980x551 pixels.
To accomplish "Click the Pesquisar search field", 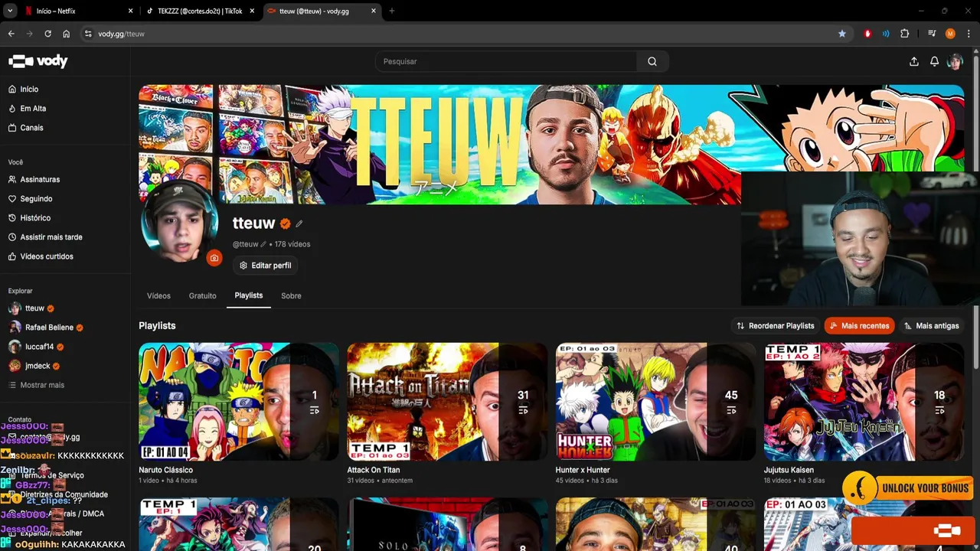I will [x=505, y=61].
